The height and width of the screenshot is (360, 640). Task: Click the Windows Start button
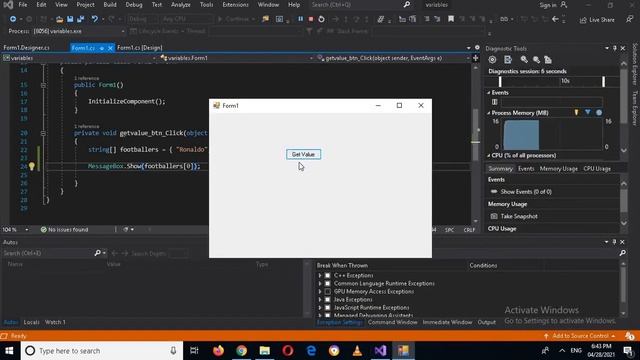pyautogui.click(x=9, y=351)
